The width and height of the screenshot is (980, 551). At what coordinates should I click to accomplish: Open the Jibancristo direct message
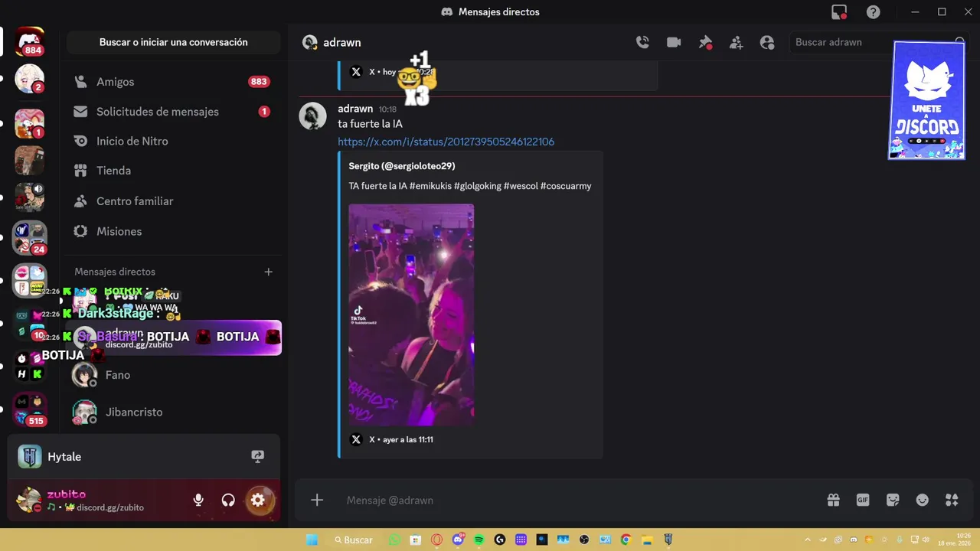[x=173, y=412]
